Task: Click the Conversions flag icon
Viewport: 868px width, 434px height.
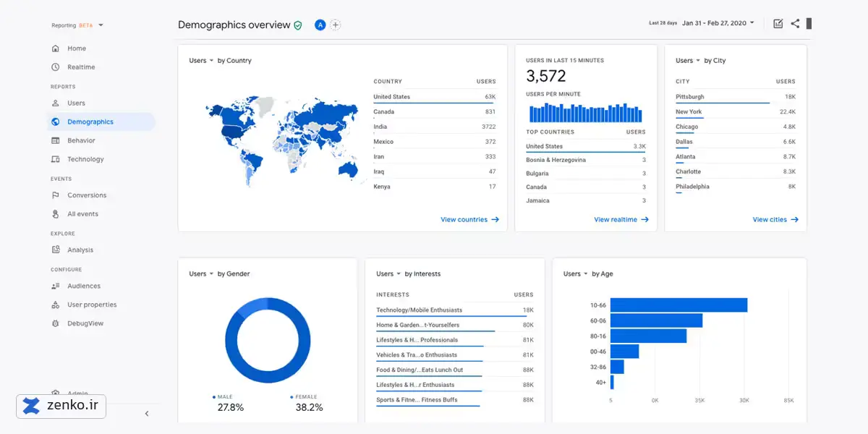Action: click(56, 195)
